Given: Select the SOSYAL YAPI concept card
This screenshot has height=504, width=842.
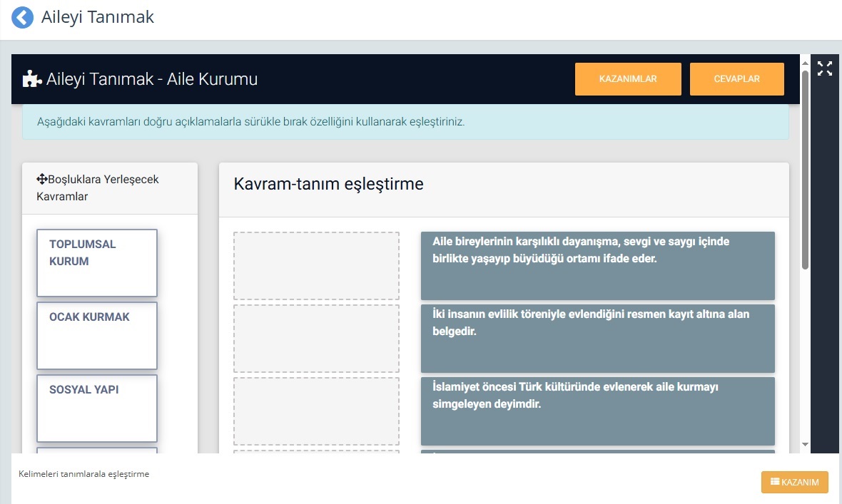Looking at the screenshot, I should (x=96, y=408).
